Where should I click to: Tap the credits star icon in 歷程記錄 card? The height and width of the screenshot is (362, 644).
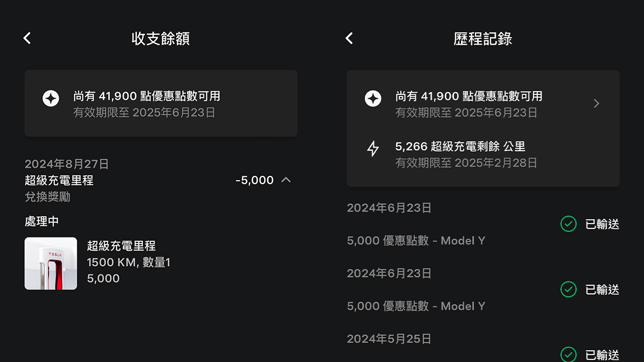pyautogui.click(x=373, y=99)
